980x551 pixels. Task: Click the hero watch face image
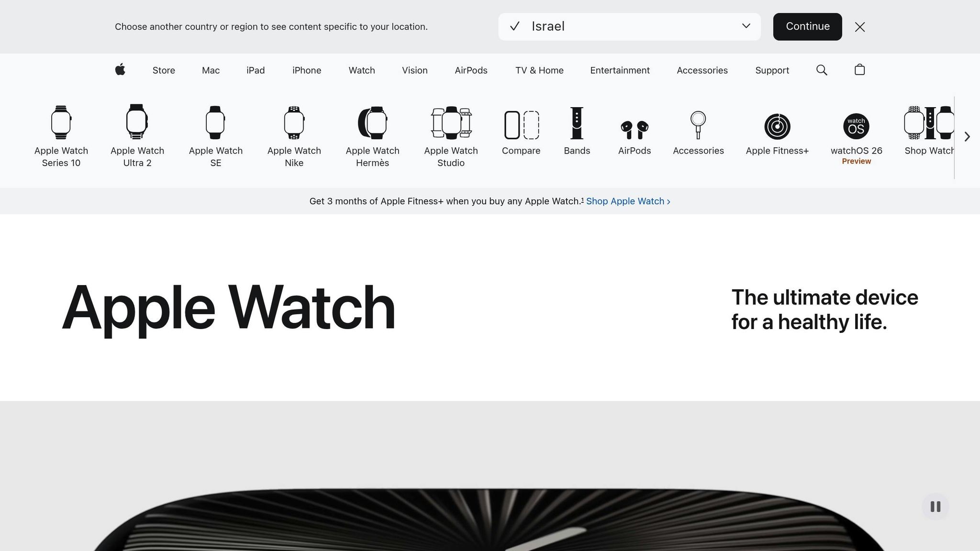(490, 519)
